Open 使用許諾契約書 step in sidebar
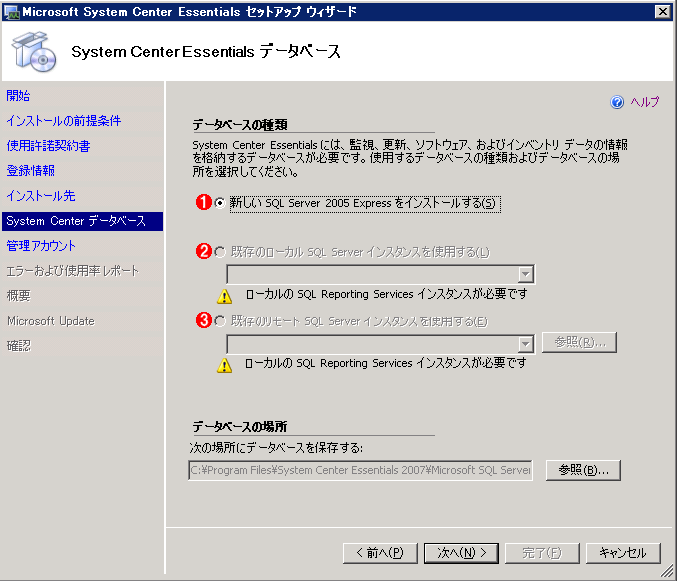The width and height of the screenshot is (677, 581). coord(48,146)
